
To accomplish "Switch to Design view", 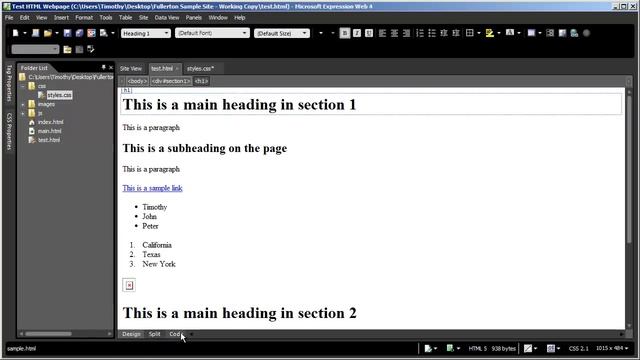I will (x=131, y=334).
